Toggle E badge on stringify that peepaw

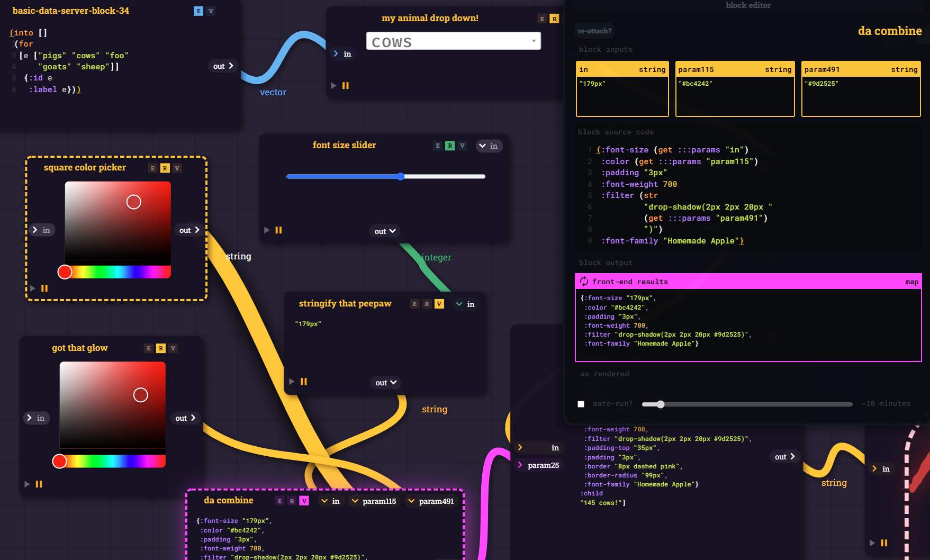(414, 304)
